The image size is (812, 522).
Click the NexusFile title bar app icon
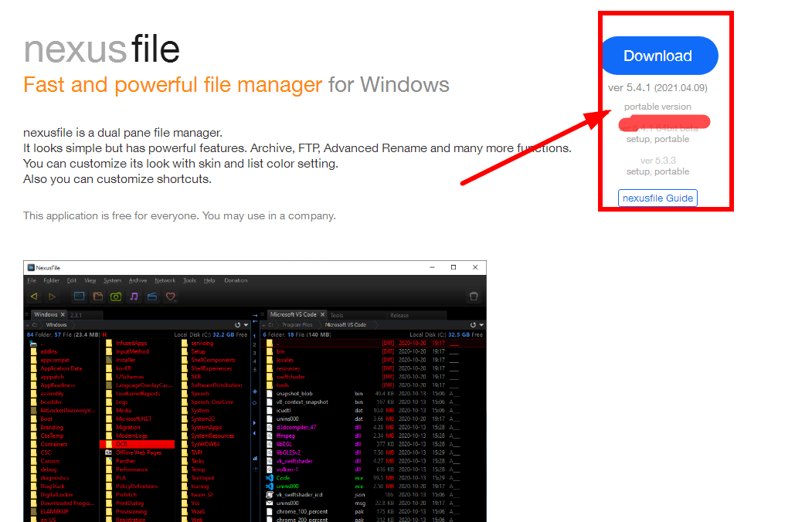point(31,267)
